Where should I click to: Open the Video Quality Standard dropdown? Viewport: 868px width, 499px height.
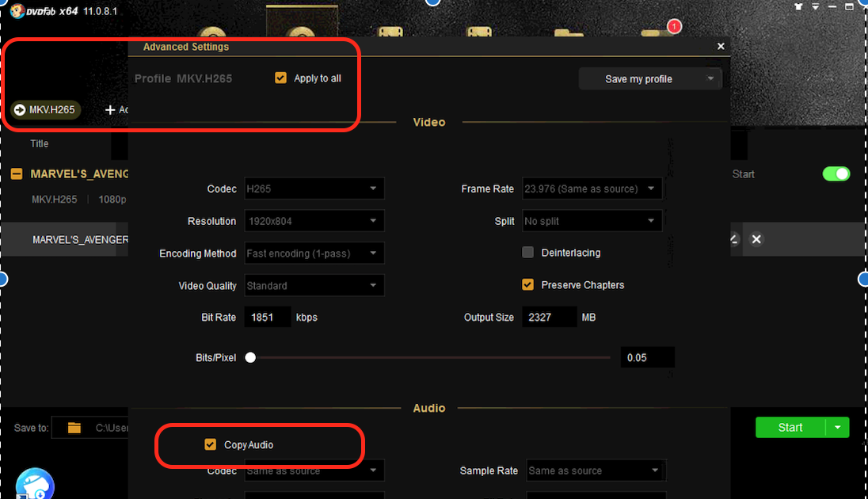click(x=314, y=285)
